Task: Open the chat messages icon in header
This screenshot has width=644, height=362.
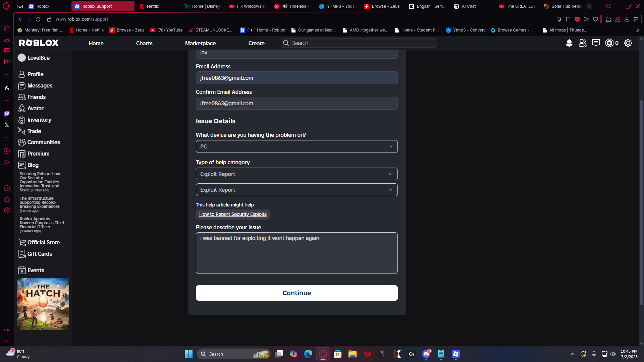Action: [x=596, y=43]
